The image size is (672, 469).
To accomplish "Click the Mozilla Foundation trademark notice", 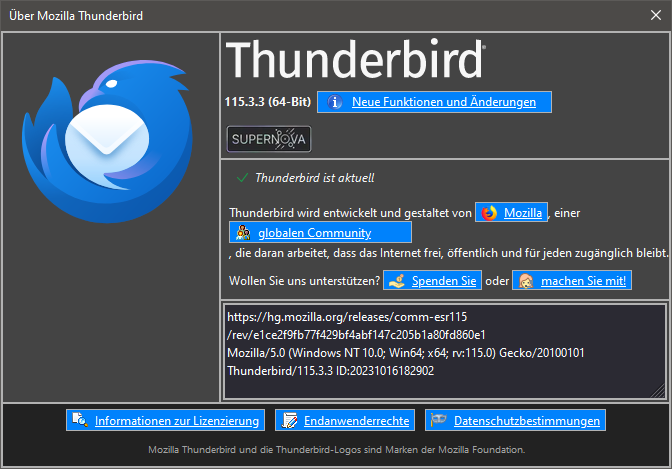I will 336,450.
